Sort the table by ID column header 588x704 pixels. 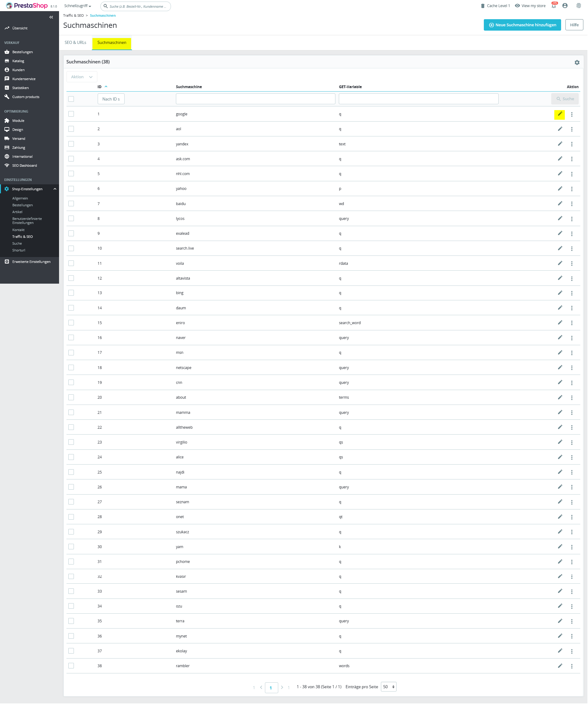103,87
